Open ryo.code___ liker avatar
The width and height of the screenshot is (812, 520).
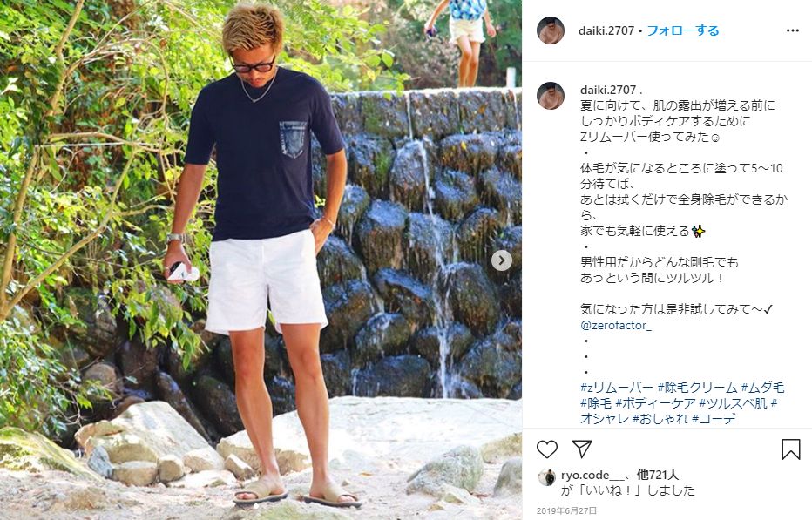547,477
